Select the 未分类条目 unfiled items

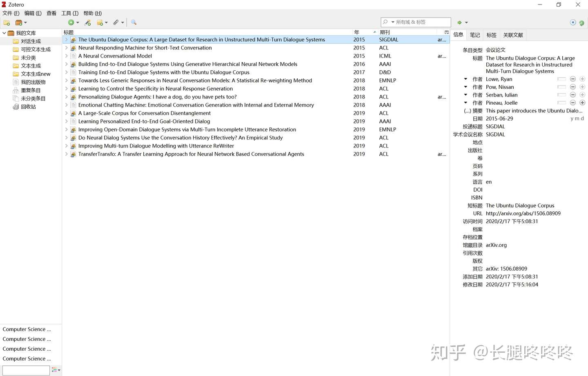(33, 98)
